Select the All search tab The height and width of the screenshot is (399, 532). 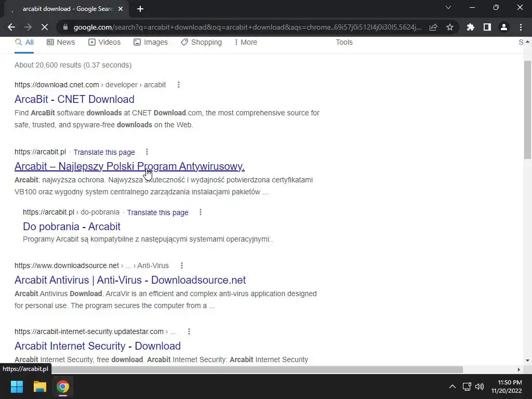[x=24, y=43]
